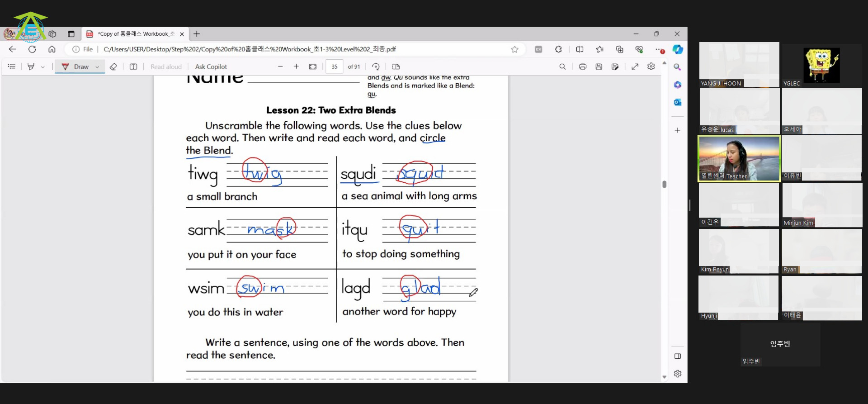Screen dimensions: 868x404
Task: Click the address bar file path
Action: tap(250, 49)
